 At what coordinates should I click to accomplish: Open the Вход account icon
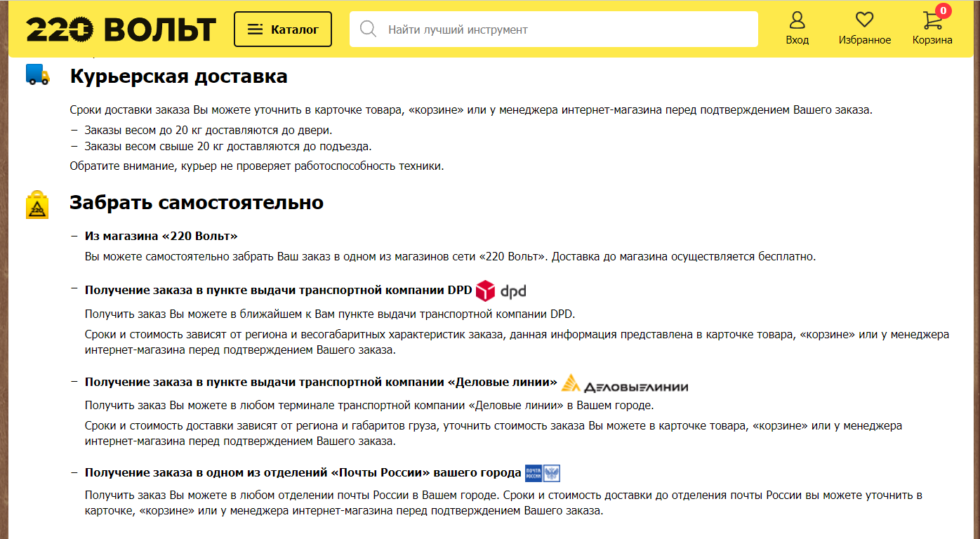click(x=797, y=29)
